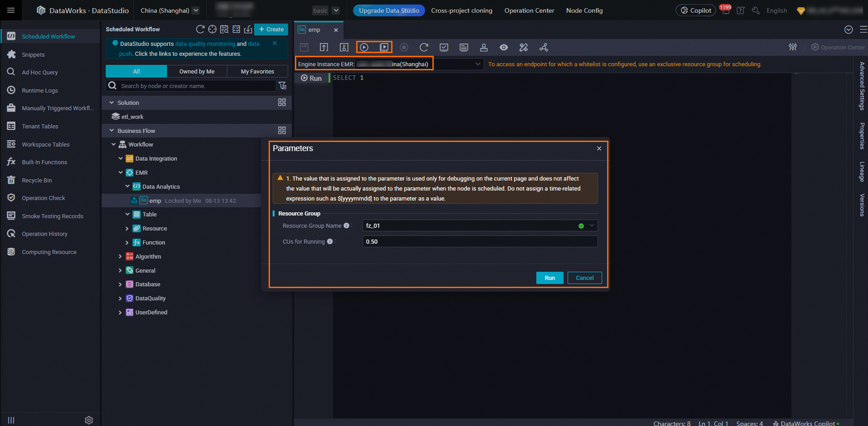Open sidebar settings gear icon
The image size is (868, 426).
[x=89, y=420]
